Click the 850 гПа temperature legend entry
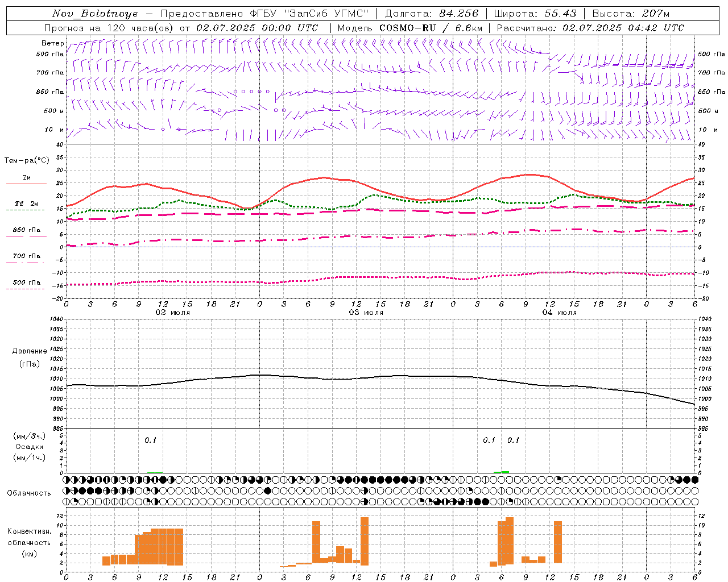 27,230
